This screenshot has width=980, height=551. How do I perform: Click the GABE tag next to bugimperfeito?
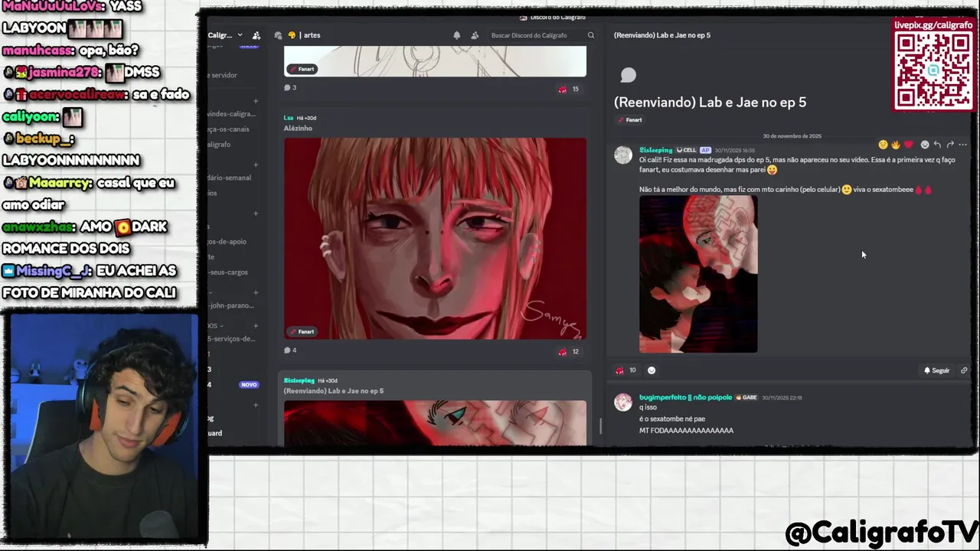point(746,398)
